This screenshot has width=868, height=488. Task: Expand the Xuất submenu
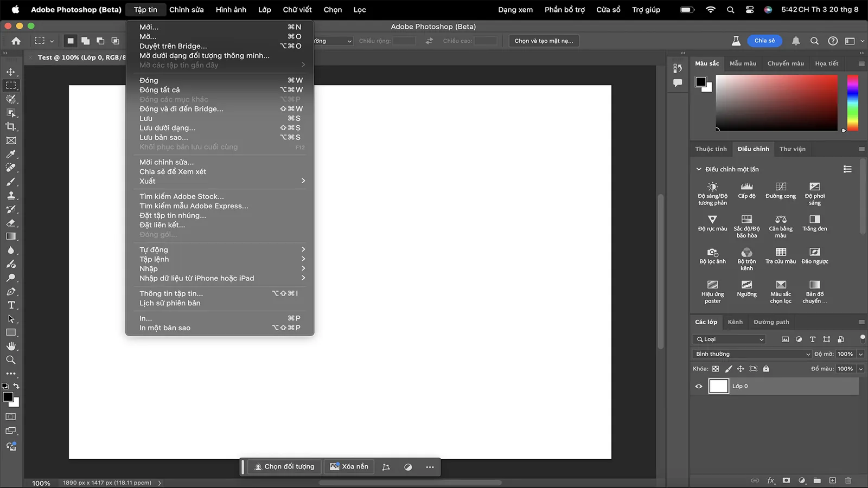click(220, 181)
